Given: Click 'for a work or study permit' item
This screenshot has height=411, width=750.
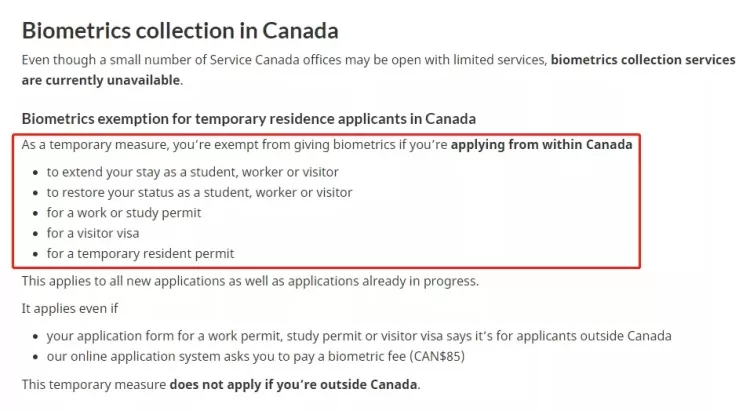Looking at the screenshot, I should click(124, 213).
